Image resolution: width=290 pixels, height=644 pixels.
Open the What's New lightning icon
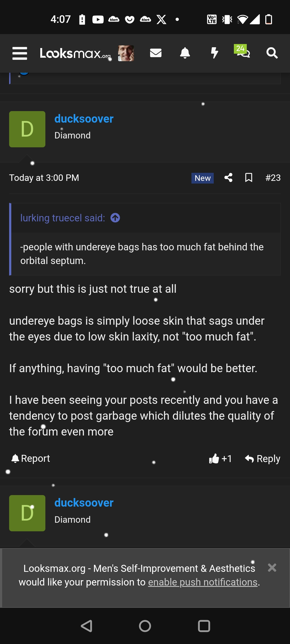pos(214,53)
